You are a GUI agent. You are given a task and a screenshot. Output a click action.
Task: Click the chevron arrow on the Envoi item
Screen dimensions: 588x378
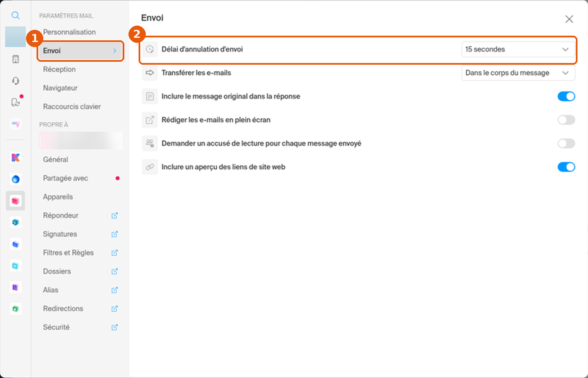coord(115,51)
